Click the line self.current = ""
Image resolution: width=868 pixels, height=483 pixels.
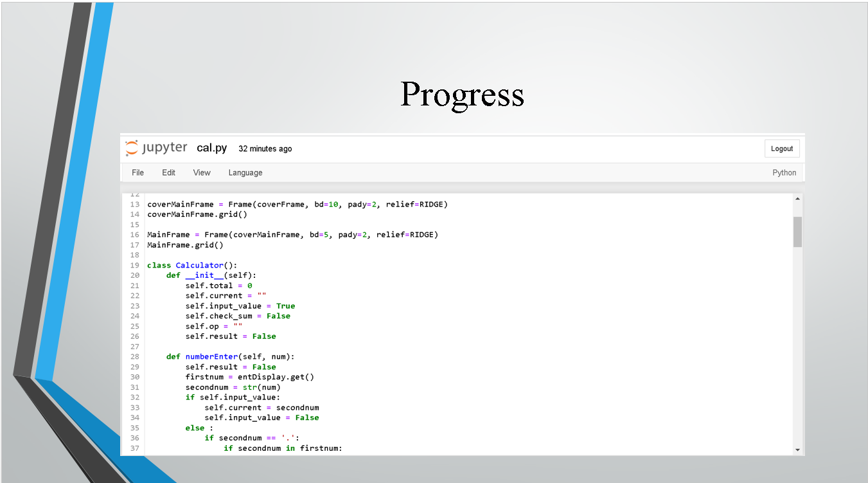click(226, 296)
